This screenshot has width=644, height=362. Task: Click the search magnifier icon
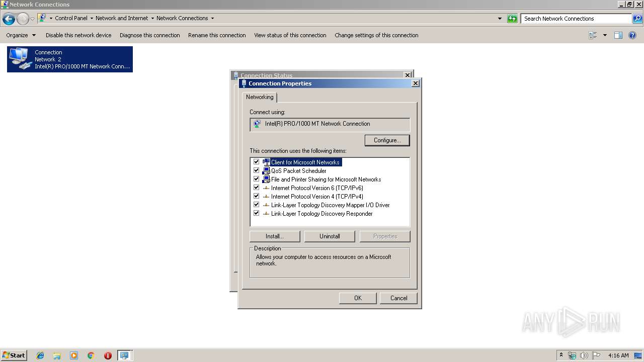point(637,19)
